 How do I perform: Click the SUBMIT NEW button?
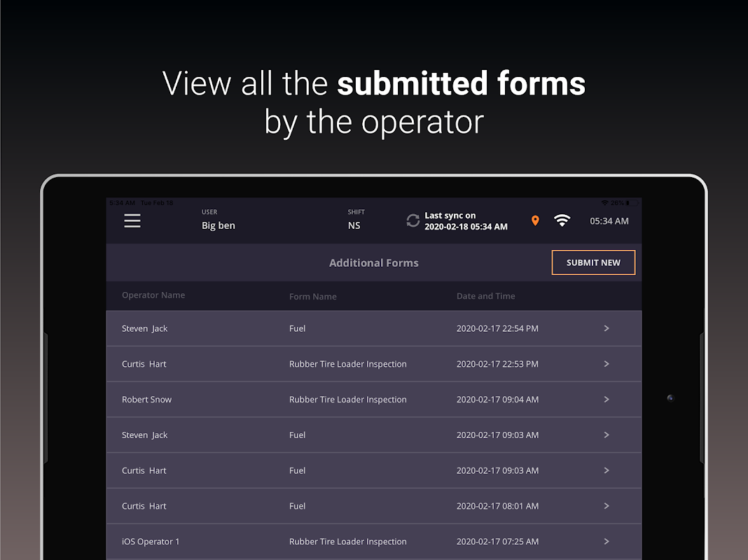593,262
